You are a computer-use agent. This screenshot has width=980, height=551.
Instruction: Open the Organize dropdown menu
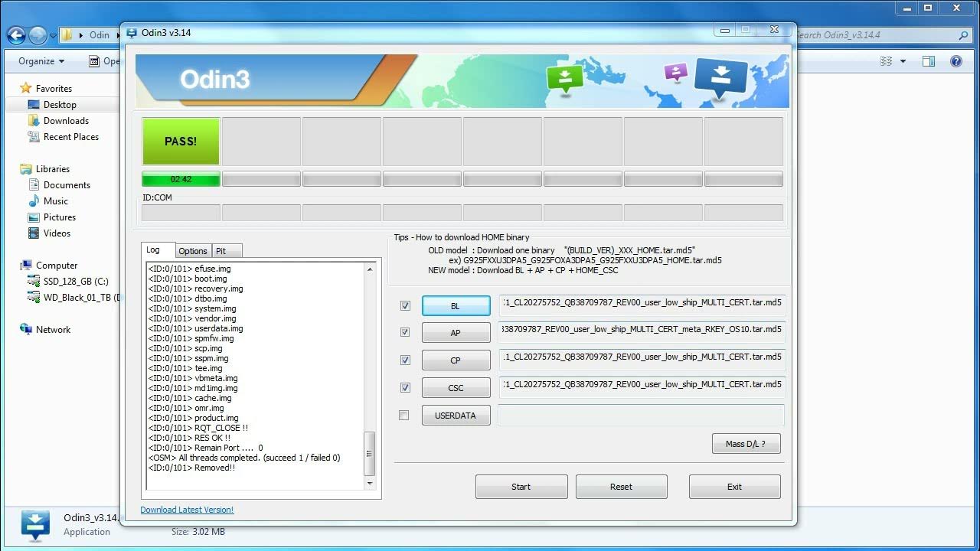pyautogui.click(x=41, y=61)
